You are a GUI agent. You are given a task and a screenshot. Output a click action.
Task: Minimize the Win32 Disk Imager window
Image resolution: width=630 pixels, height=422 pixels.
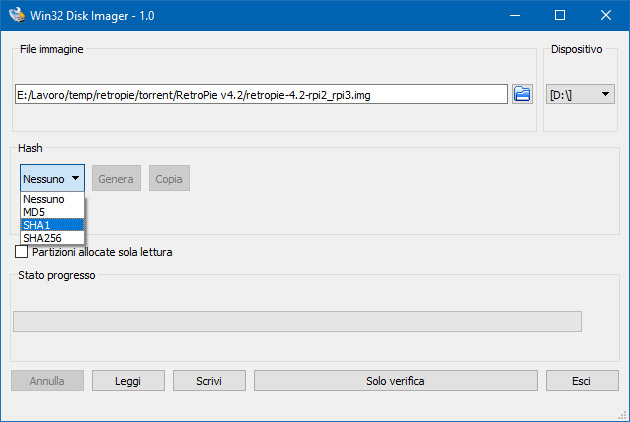pos(514,15)
